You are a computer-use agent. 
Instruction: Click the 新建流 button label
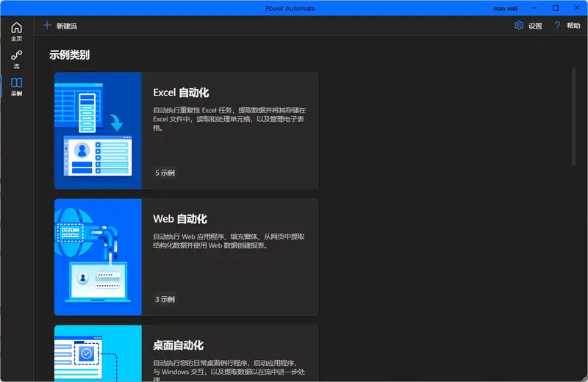click(67, 26)
